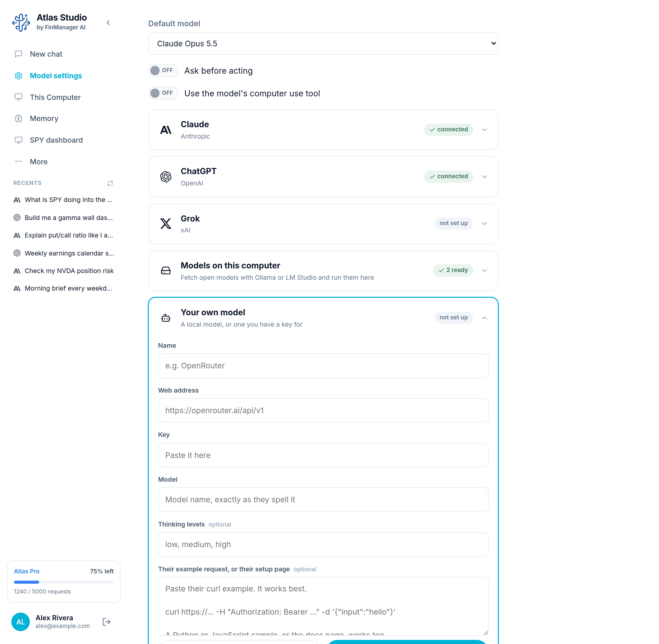Click the brain icon next to Memory
Screen dimensions: 659x644
(19, 119)
